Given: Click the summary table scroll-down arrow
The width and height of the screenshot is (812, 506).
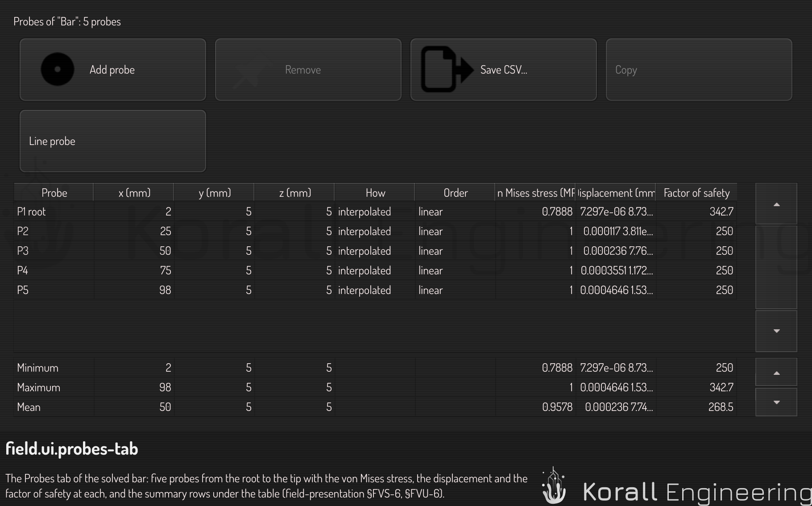Looking at the screenshot, I should (776, 402).
